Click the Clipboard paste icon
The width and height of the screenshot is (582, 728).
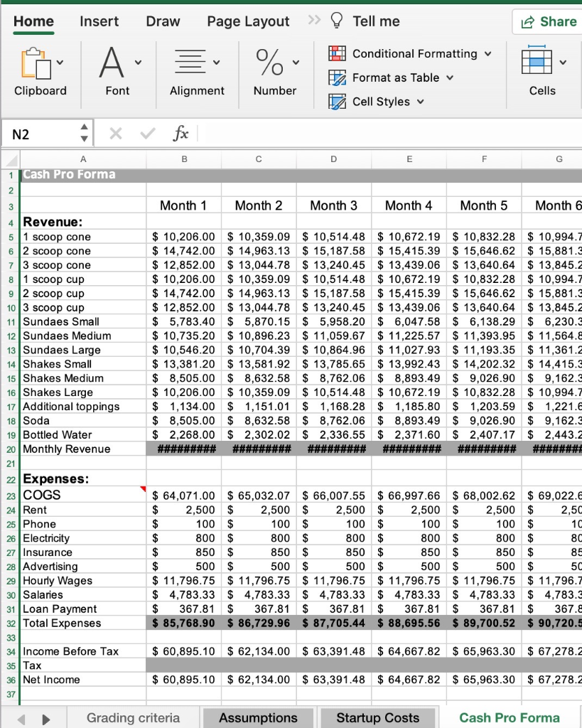click(x=36, y=65)
